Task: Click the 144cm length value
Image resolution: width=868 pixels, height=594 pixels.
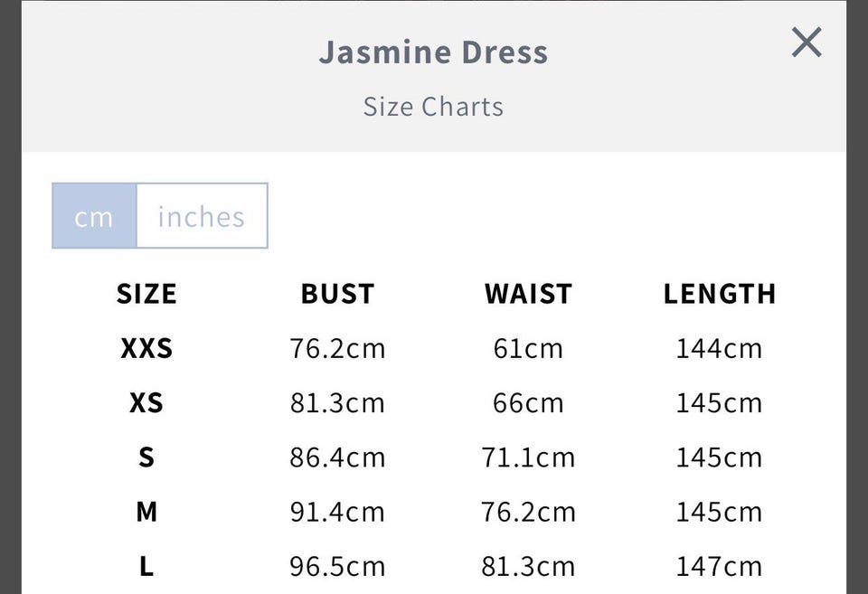Action: pos(719,348)
